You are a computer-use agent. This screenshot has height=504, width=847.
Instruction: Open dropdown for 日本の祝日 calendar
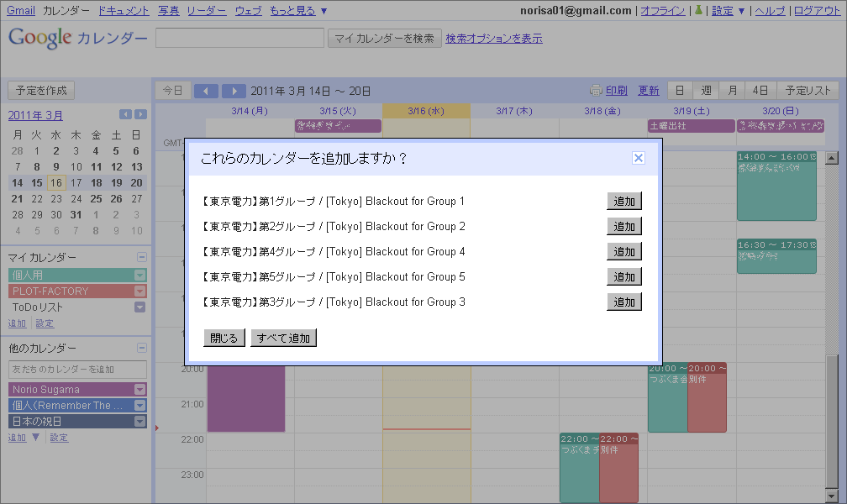pos(139,422)
